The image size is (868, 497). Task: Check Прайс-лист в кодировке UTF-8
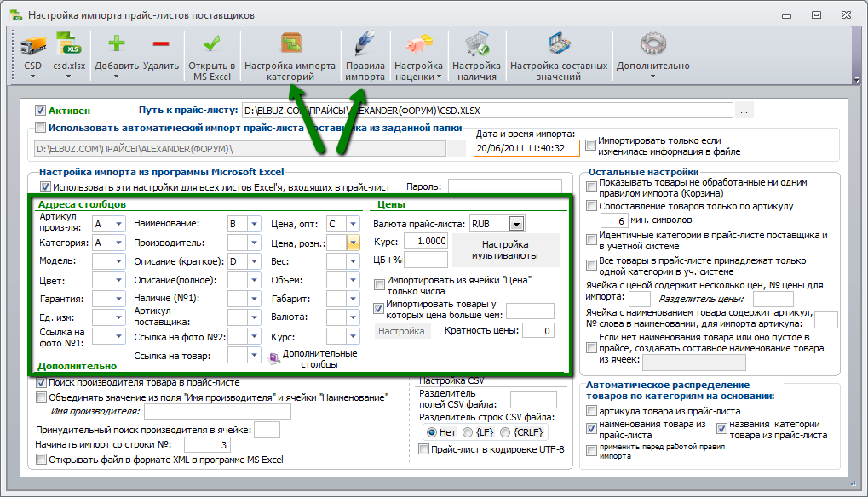pos(423,448)
